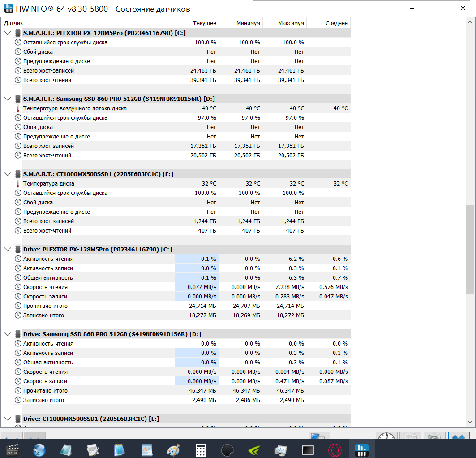
Task: Open the system monitor chart taskbar icon
Action: pyautogui.click(x=281, y=450)
